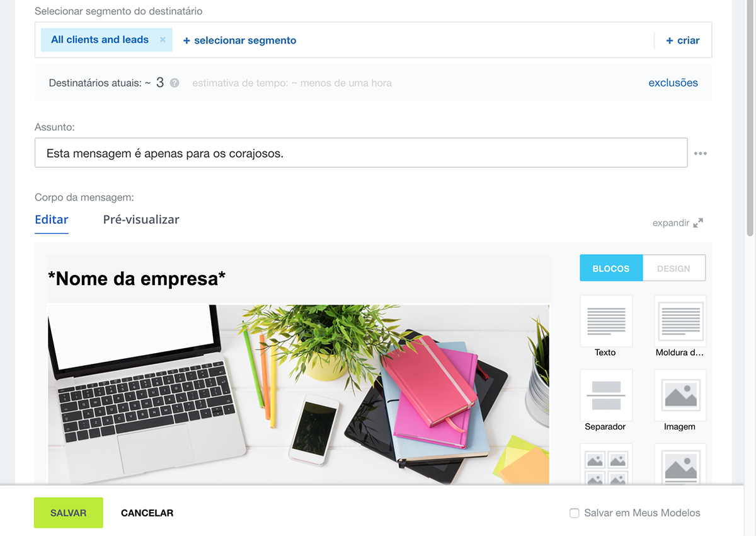The image size is (756, 536).
Task: Enable Salvar em Meus Modelos checkbox
Action: pyautogui.click(x=574, y=513)
